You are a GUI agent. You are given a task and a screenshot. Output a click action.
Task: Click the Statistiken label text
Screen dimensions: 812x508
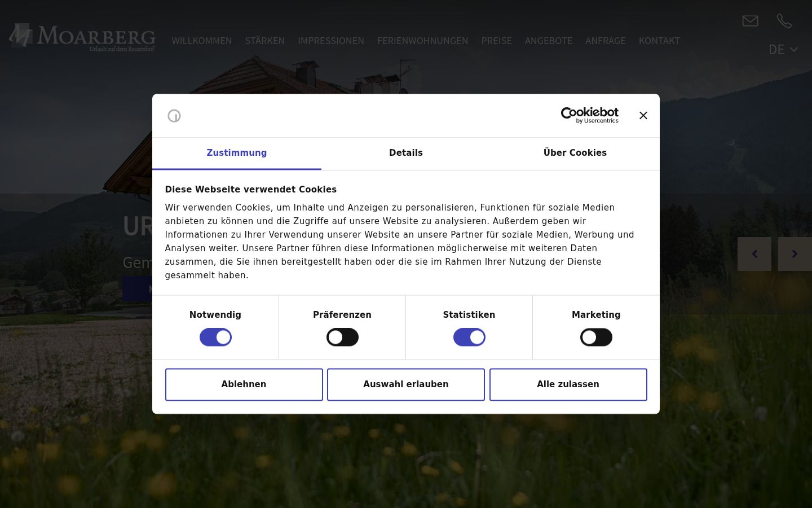(469, 315)
